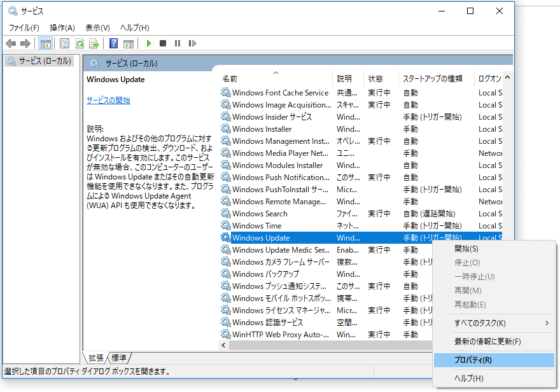The height and width of the screenshot is (392, 560).
Task: Toggle the Show/Hide Console Tree icon
Action: [45, 43]
